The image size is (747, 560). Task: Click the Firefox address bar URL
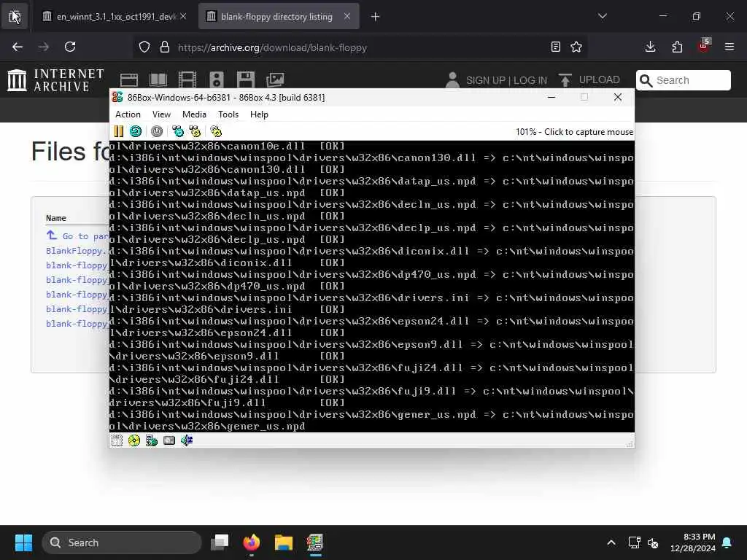coord(272,47)
